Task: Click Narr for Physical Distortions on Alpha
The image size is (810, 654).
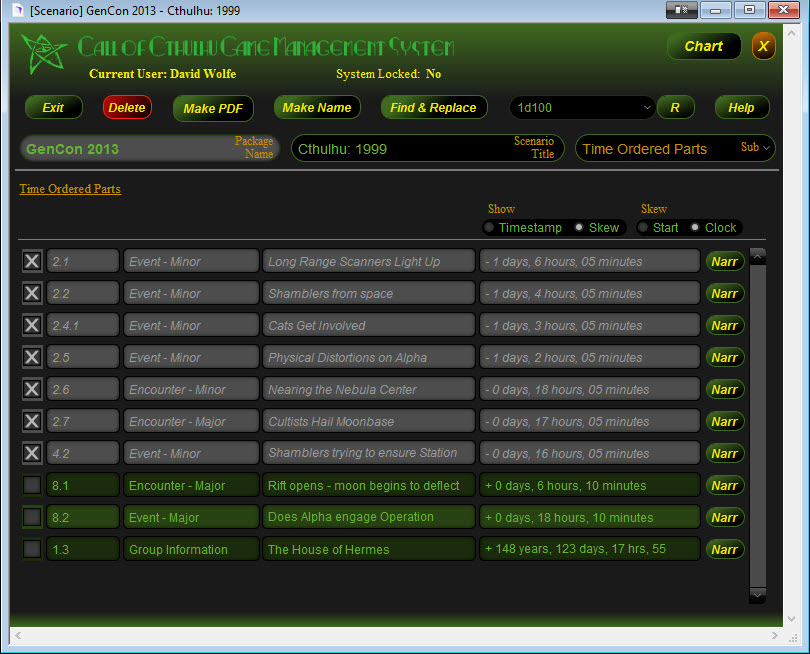Action: 725,357
